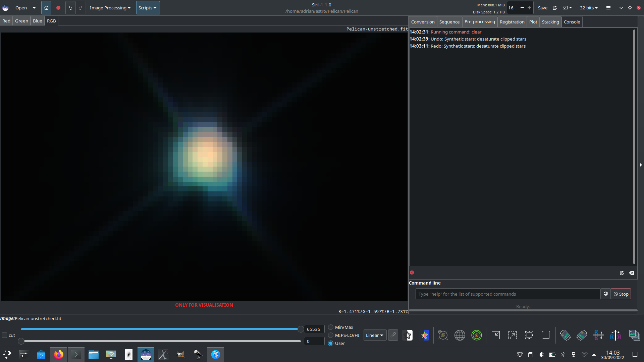This screenshot has height=362, width=644.
Task: Click zoom out icon with inward arrow
Action: pos(496,335)
